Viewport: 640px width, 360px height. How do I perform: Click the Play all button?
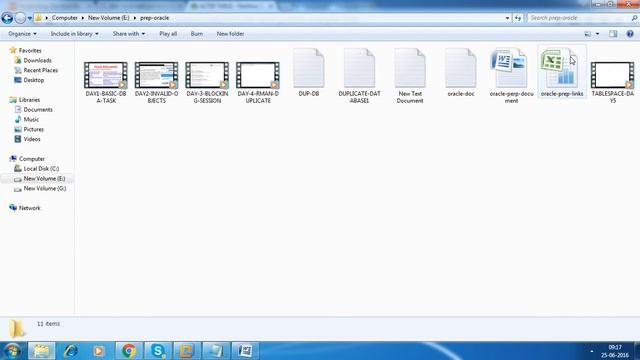168,34
